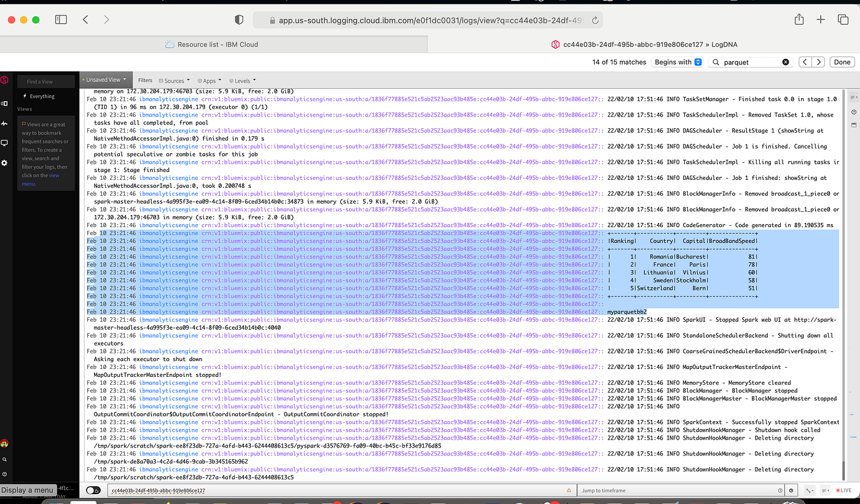Expand the Unsaved View dropdown
The height and width of the screenshot is (504, 860).
[106, 80]
